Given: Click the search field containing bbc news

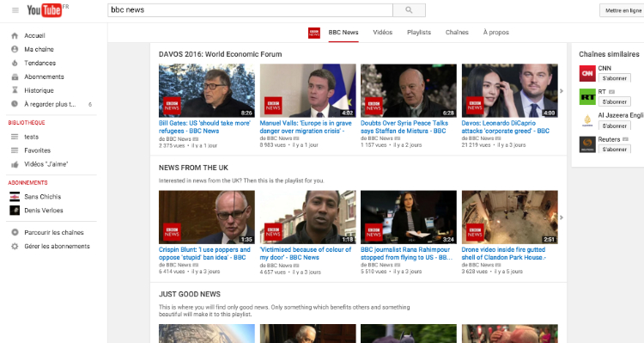Looking at the screenshot, I should click(250, 9).
